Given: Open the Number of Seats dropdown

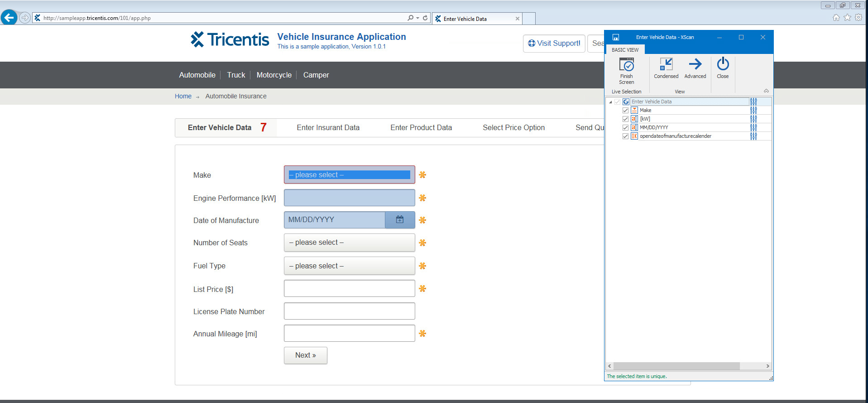Looking at the screenshot, I should click(x=349, y=243).
